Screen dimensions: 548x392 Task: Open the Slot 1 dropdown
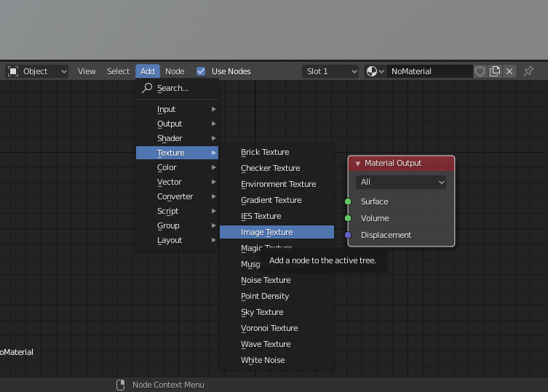330,71
